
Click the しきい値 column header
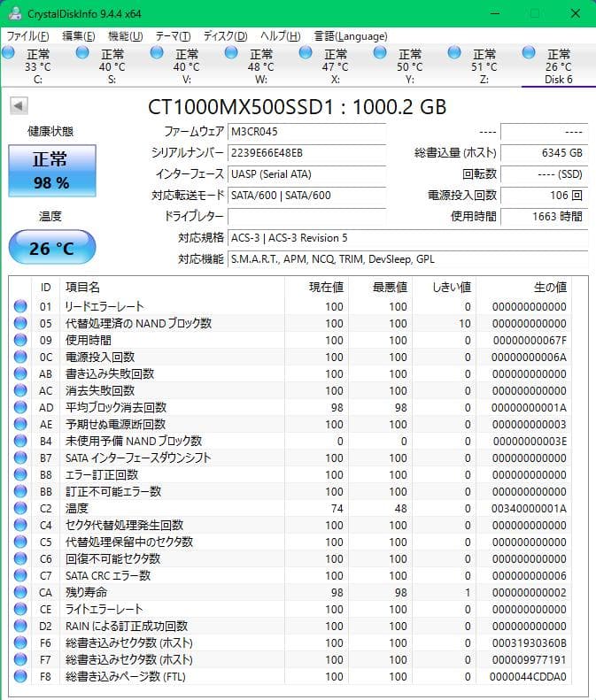tap(444, 287)
